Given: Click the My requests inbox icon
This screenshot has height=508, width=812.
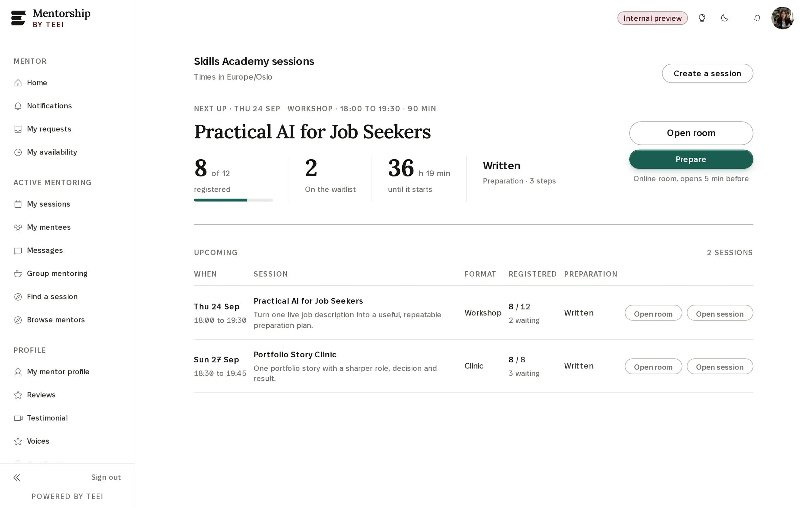Looking at the screenshot, I should pyautogui.click(x=18, y=129).
